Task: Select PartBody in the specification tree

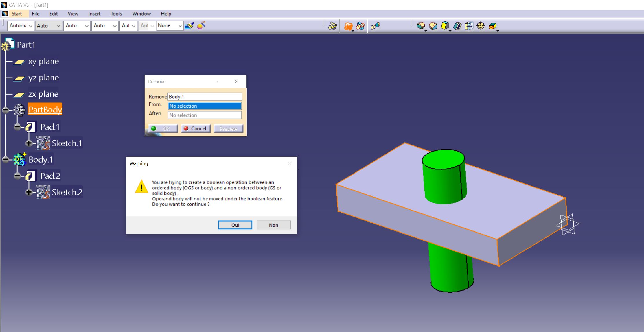Action: click(45, 110)
